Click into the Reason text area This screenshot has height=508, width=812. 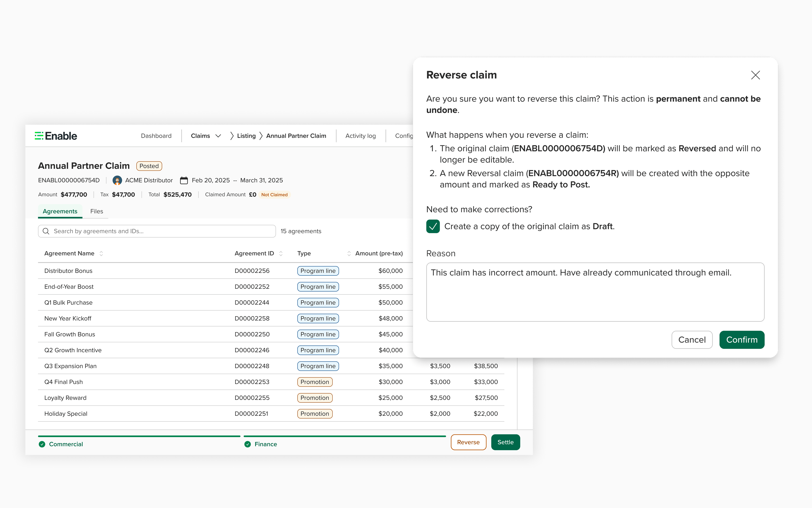click(x=595, y=292)
